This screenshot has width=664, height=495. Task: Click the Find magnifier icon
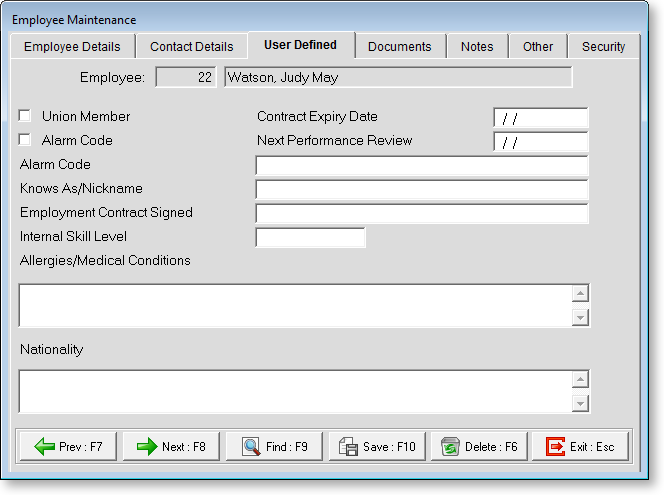(251, 447)
